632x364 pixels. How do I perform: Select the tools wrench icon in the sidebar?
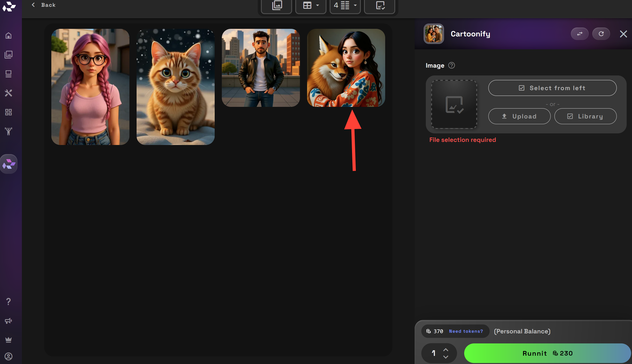tap(9, 93)
